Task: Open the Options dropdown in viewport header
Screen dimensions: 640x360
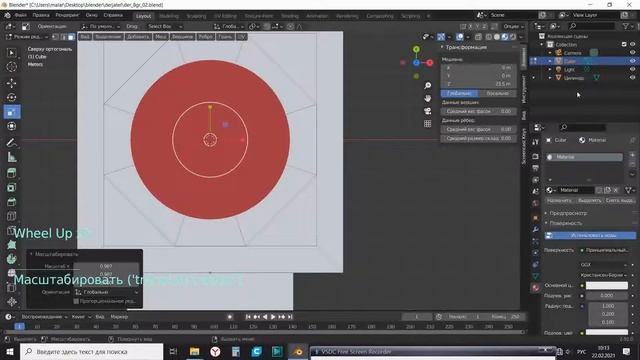Action: [513, 26]
